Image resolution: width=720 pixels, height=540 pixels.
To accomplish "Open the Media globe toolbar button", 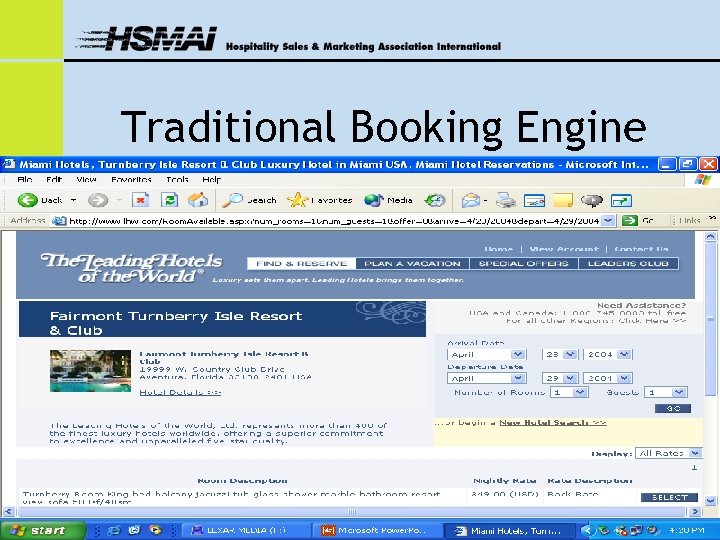I will tap(388, 200).
